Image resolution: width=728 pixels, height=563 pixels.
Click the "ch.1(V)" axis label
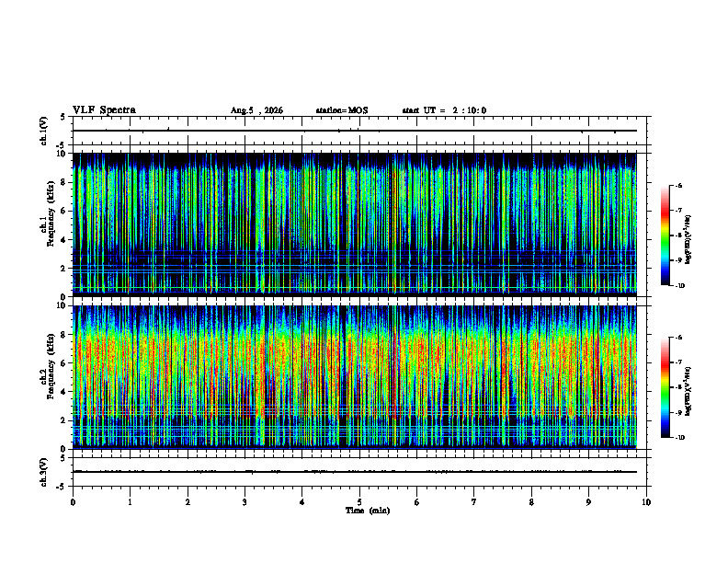44,131
